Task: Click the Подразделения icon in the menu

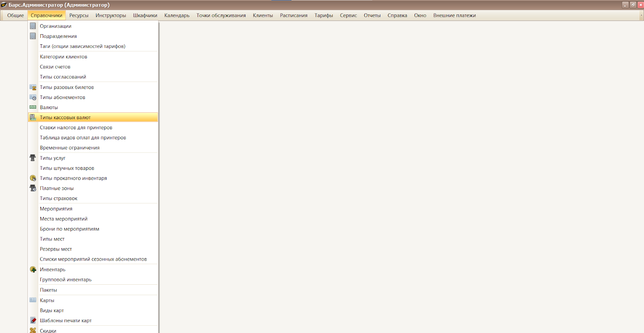Action: coord(33,36)
